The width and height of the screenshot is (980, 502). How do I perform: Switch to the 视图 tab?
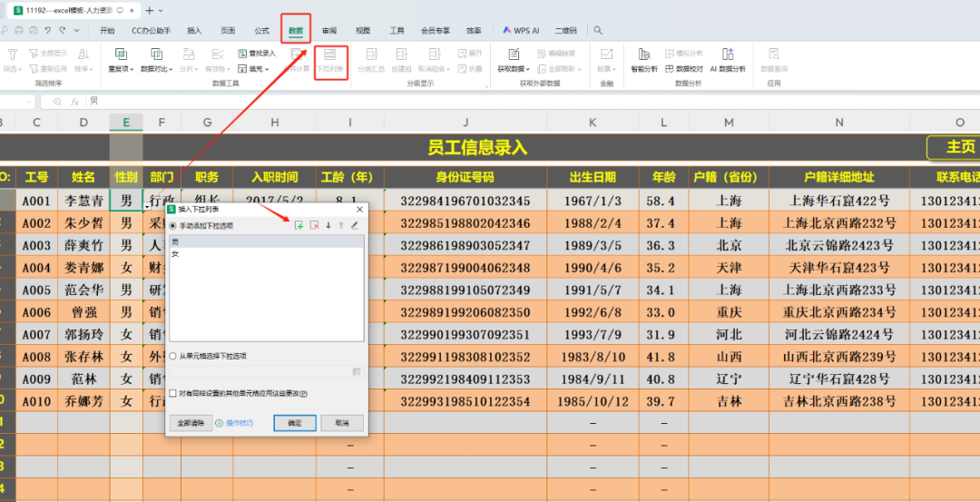tap(363, 30)
